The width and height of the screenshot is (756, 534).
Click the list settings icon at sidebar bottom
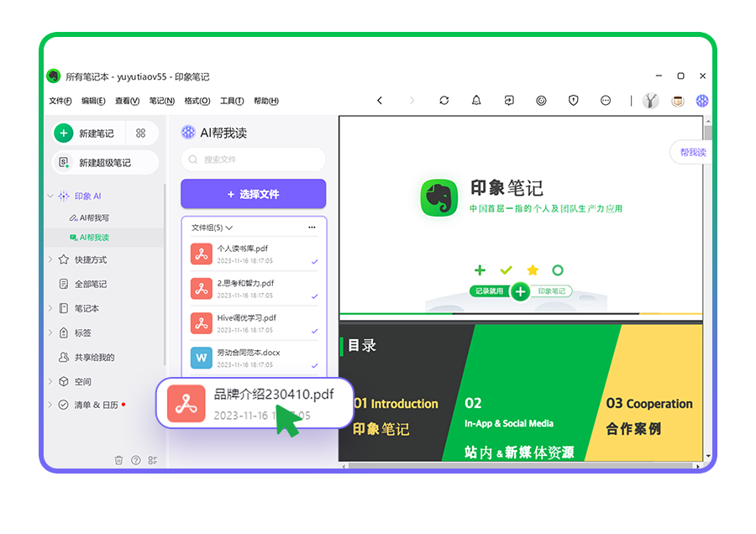point(153,460)
